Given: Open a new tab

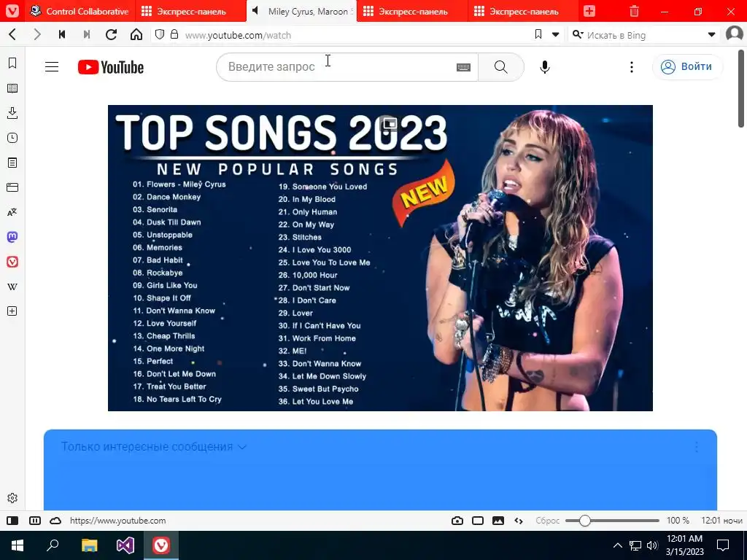Looking at the screenshot, I should (x=589, y=11).
